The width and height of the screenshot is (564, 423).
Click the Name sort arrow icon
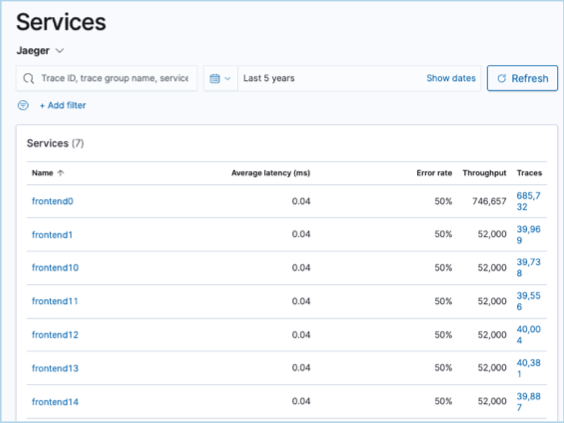(60, 173)
